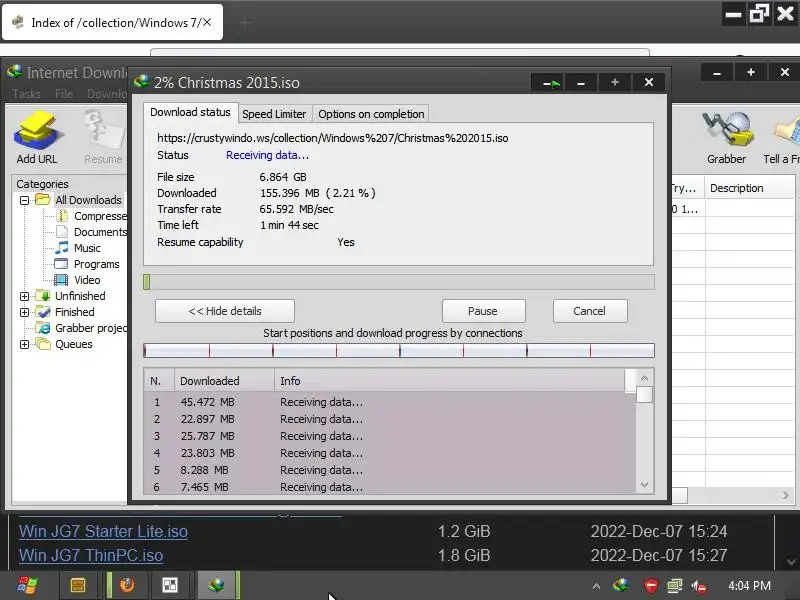Click the browser page scroll down chevron
Screen dimensions: 800x600
pyautogui.click(x=791, y=562)
